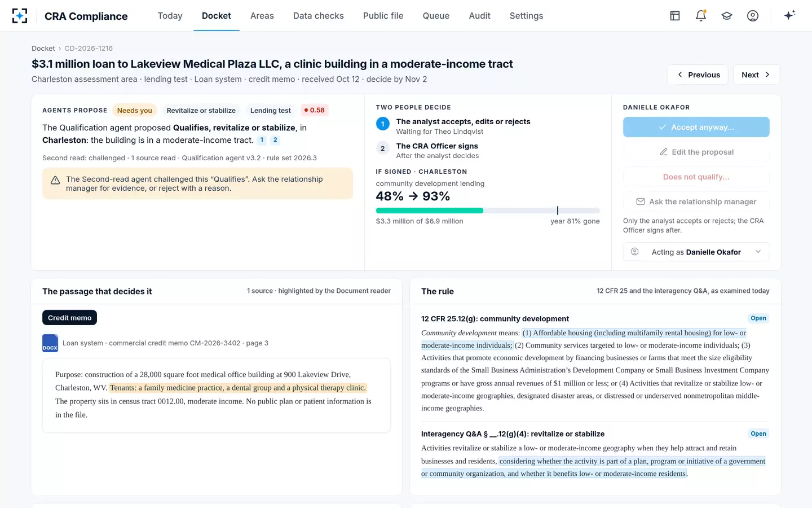Click step 1 circle in Two People Decide
Viewport: 812px width, 508px height.
coord(382,124)
